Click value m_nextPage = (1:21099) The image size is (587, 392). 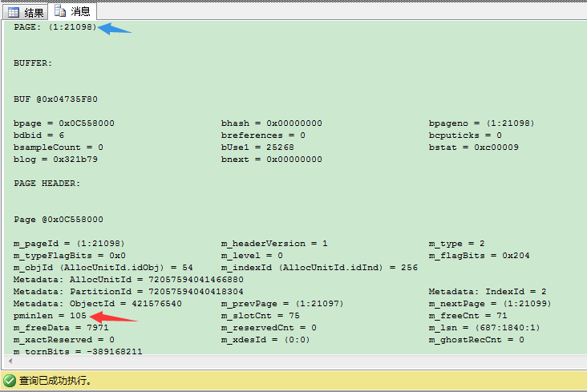[x=490, y=303]
